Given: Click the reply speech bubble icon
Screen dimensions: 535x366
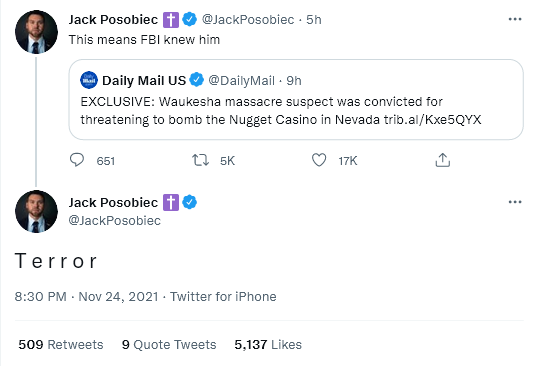Looking at the screenshot, I should pyautogui.click(x=77, y=160).
